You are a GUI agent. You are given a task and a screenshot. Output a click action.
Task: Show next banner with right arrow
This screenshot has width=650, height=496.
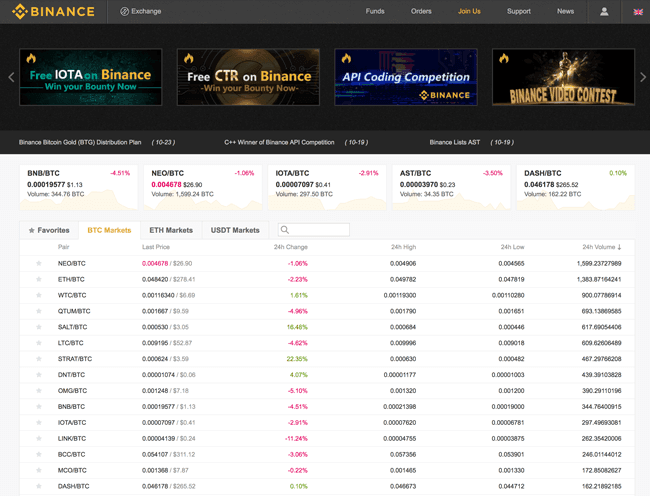coord(643,77)
